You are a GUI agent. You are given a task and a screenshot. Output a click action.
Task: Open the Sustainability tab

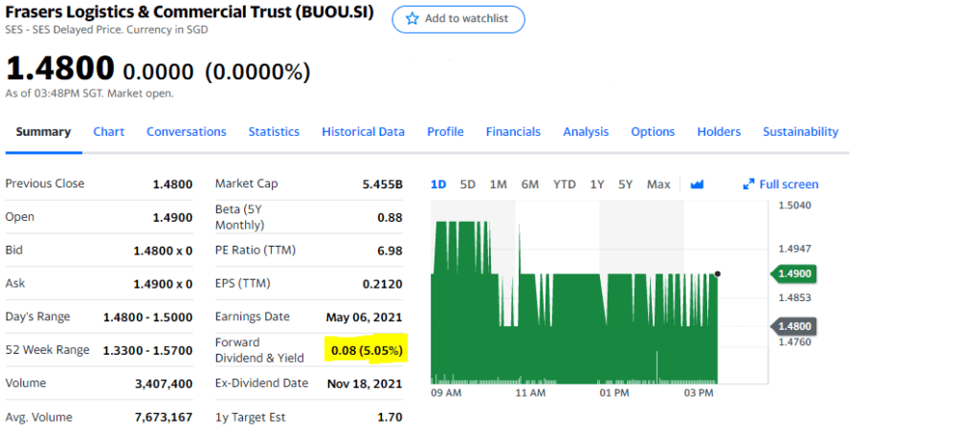801,132
